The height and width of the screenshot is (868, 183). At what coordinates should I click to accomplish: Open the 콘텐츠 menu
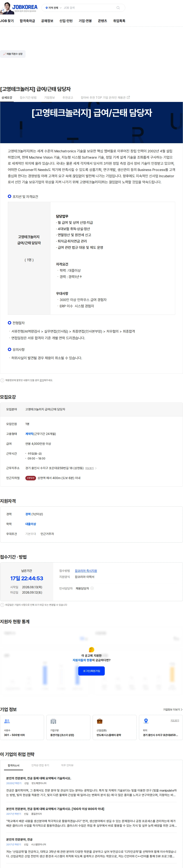pyautogui.click(x=102, y=21)
